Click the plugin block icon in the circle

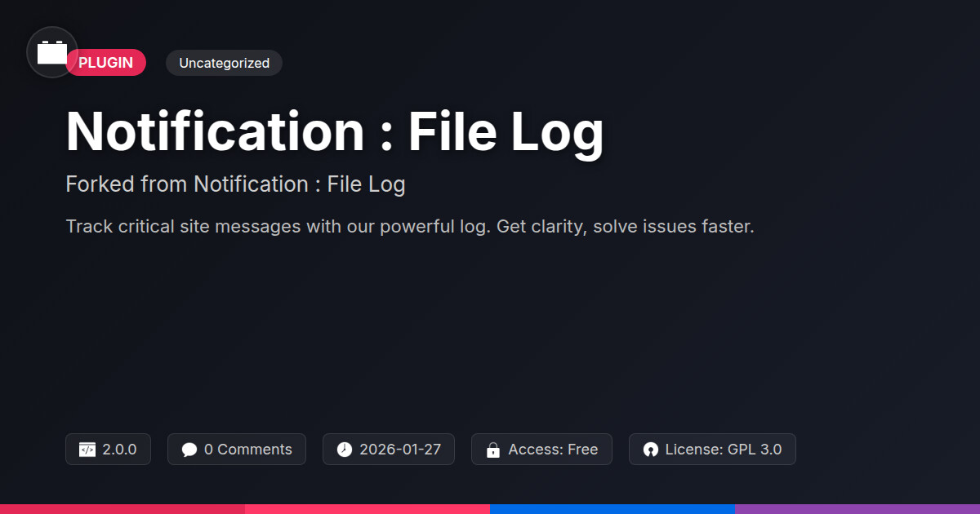coord(52,53)
